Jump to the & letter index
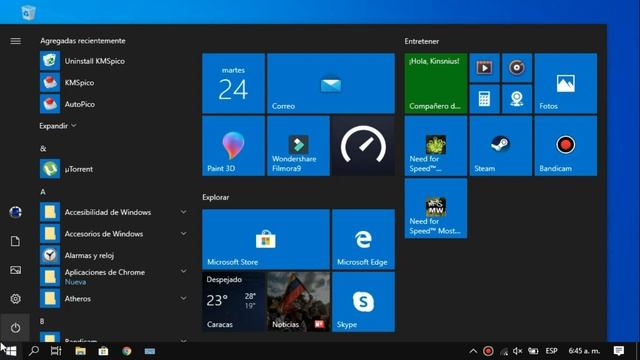This screenshot has height=360, width=640. coord(43,149)
